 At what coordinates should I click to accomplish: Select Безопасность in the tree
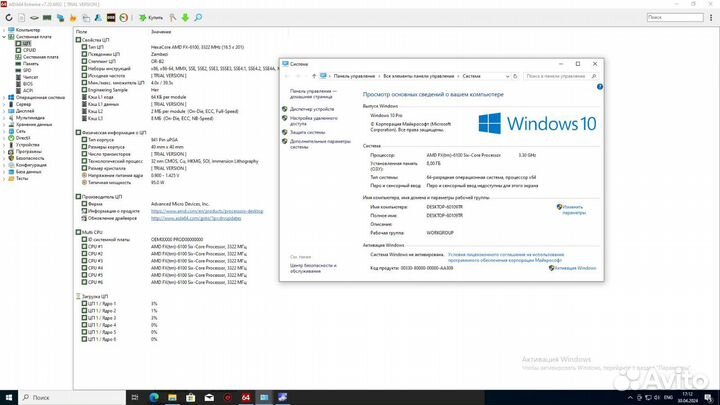pyautogui.click(x=30, y=158)
